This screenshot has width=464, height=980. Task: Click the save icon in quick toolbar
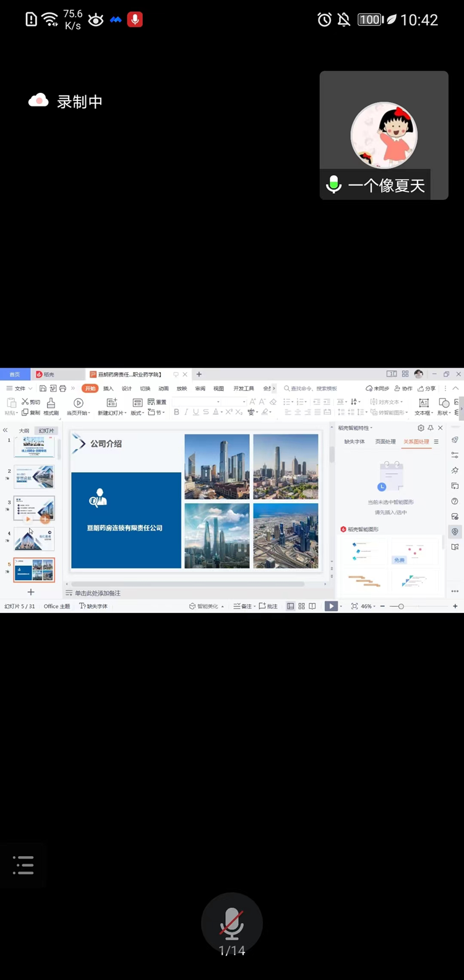[43, 388]
